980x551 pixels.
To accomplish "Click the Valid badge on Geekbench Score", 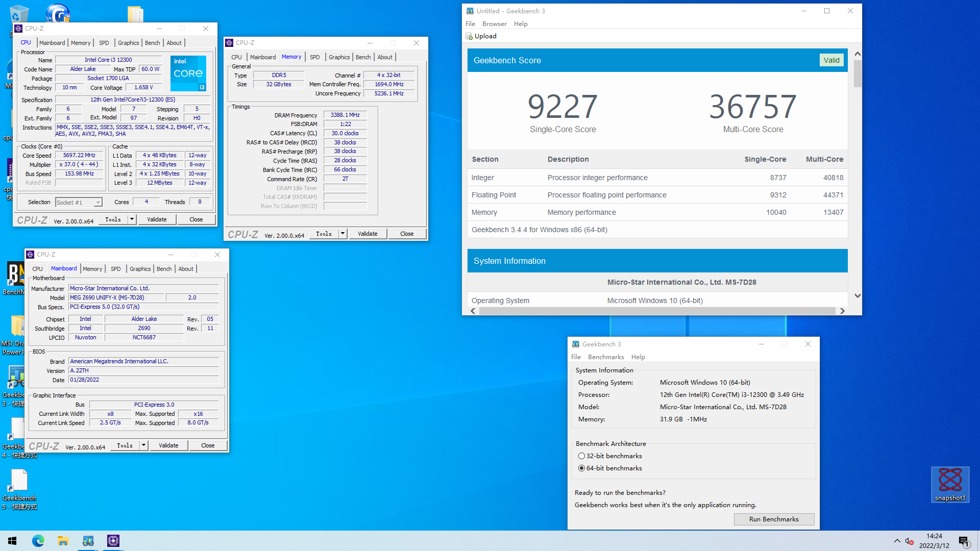I will [831, 60].
